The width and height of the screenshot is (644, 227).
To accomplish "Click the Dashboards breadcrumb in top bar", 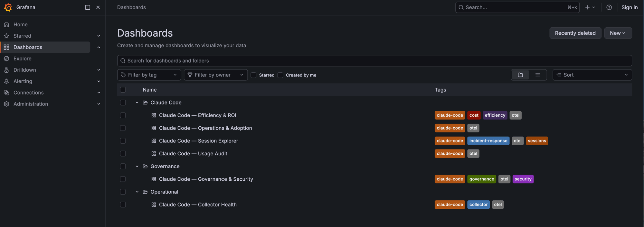I will (x=131, y=7).
